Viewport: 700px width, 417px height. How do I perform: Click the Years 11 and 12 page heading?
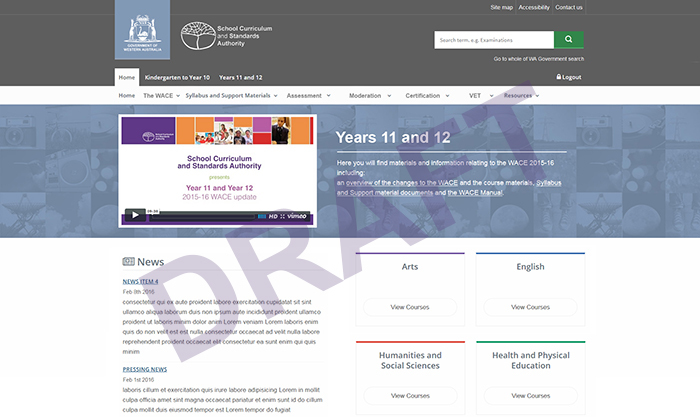(393, 138)
